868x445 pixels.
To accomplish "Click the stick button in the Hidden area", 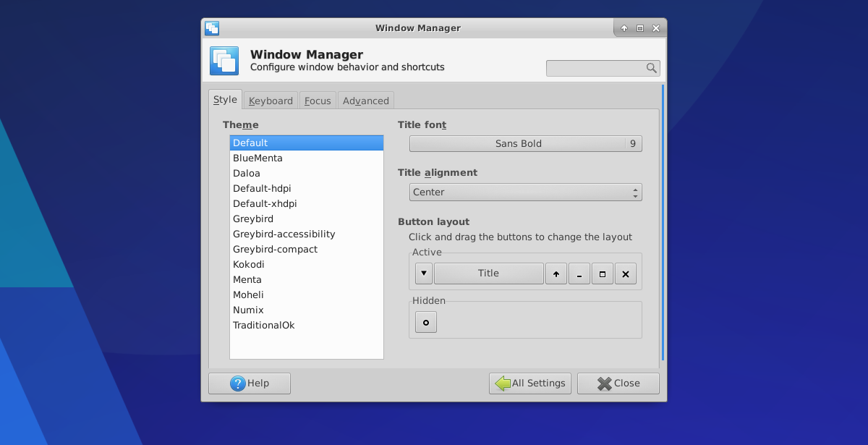I will tap(425, 323).
